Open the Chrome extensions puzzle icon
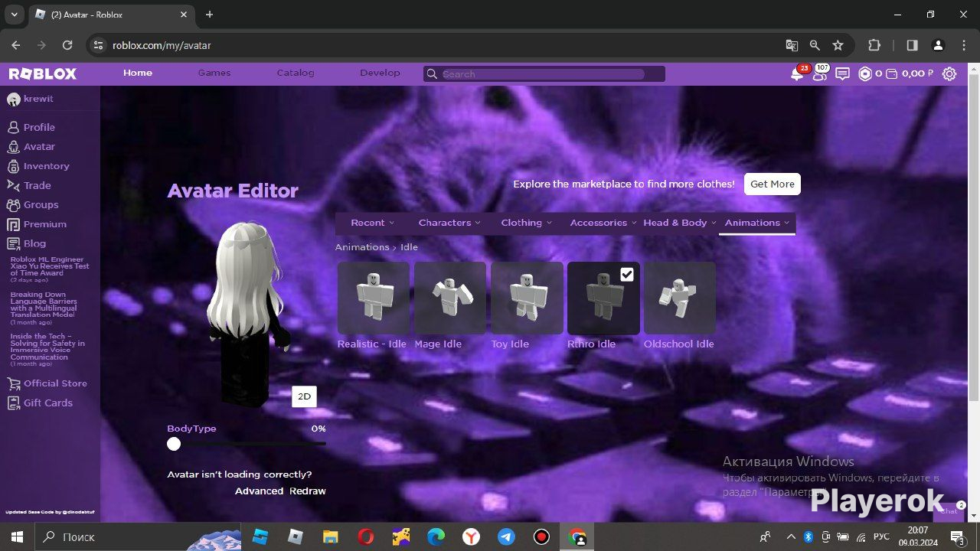Viewport: 980px width, 551px height. point(874,45)
